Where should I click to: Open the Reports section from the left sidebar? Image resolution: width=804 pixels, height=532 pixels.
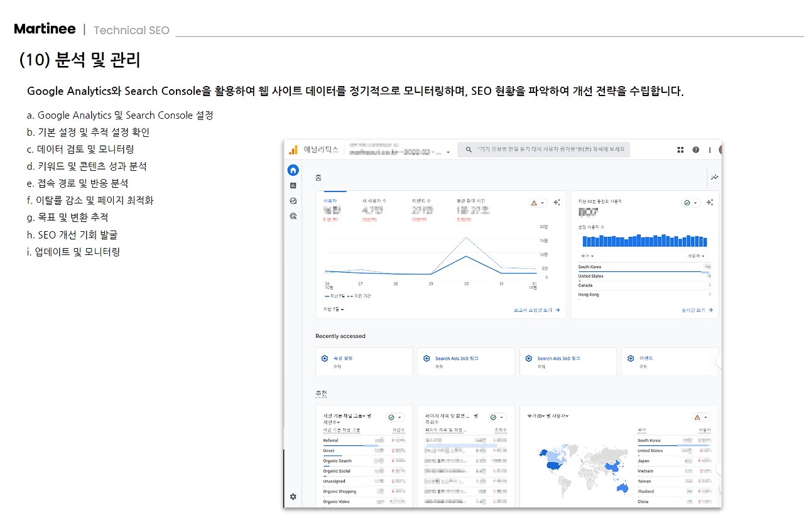pyautogui.click(x=293, y=185)
